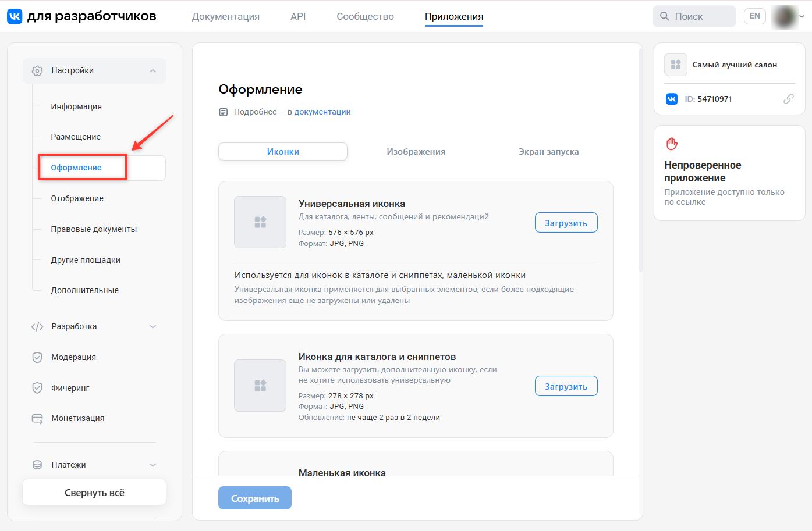Screen dimensions: 812x531
Task: Click the main content vertical scrollbar
Action: tap(641, 160)
